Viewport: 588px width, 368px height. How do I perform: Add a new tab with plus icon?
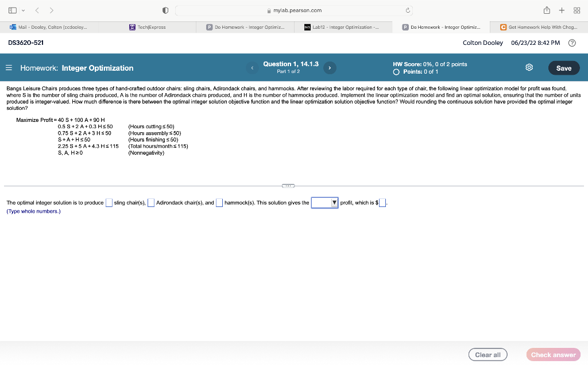pyautogui.click(x=562, y=10)
